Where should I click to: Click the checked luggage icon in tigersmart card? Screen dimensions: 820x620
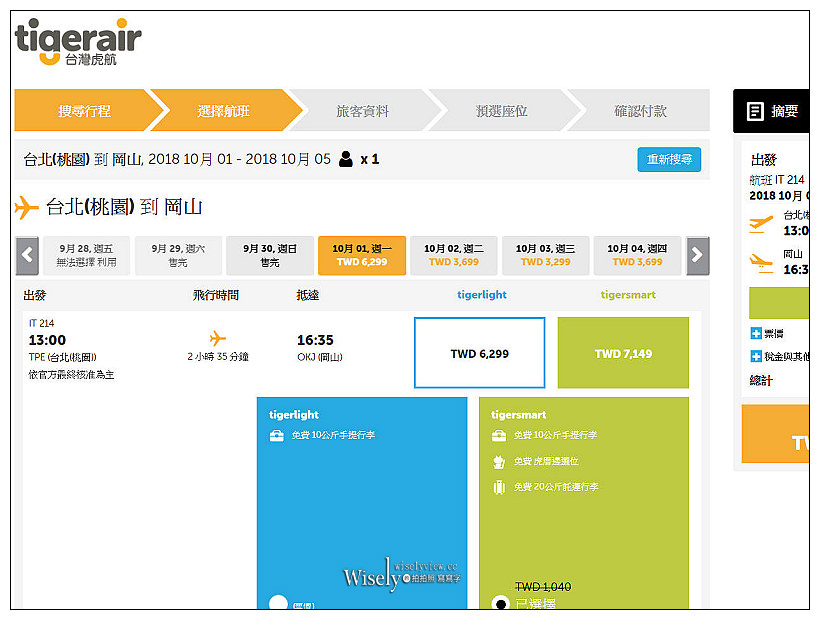(x=498, y=485)
